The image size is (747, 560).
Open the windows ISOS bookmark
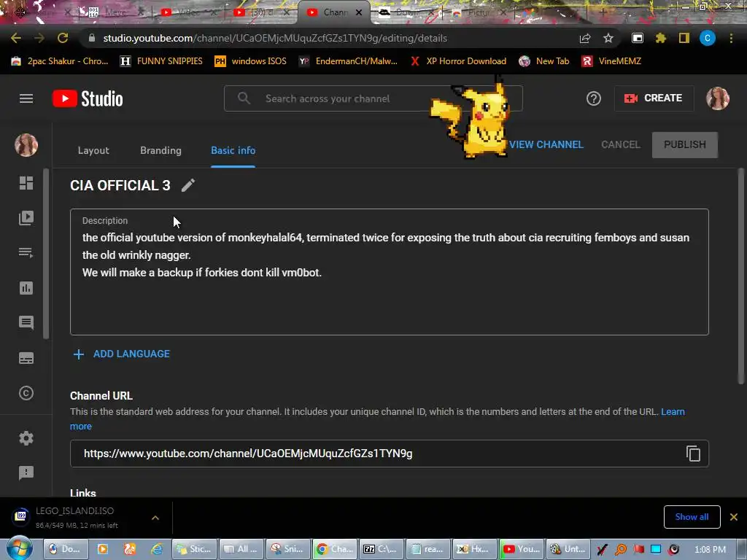(251, 61)
